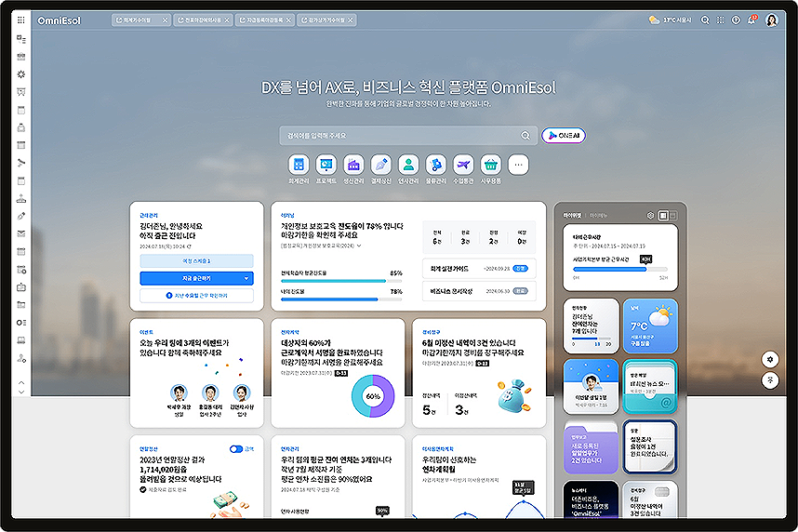Switch the widget panel to two-column view
This screenshot has height=532, width=798.
(x=663, y=216)
